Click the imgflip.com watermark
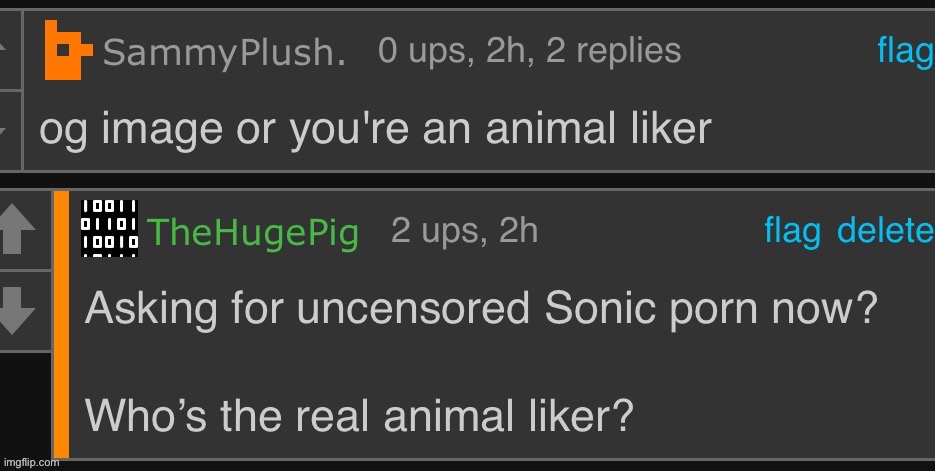Viewport: 935px width, 471px height. point(30,462)
